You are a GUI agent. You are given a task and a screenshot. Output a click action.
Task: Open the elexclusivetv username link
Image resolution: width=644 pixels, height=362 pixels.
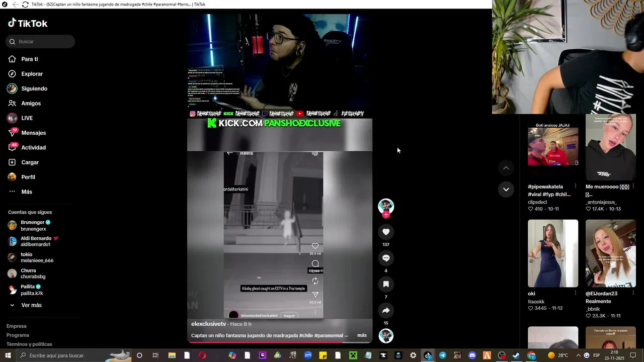(209, 324)
